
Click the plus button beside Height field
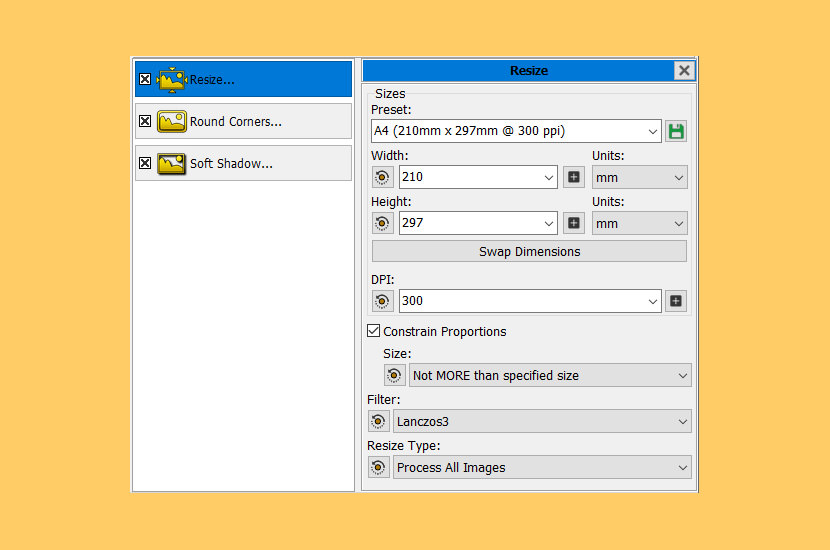click(573, 223)
